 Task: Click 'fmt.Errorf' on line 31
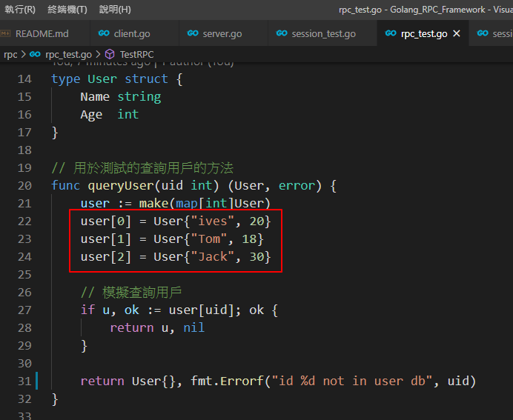227,381
